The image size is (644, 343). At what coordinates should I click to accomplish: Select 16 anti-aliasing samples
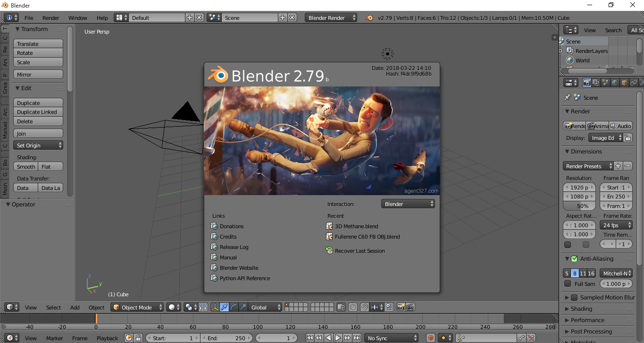point(591,274)
